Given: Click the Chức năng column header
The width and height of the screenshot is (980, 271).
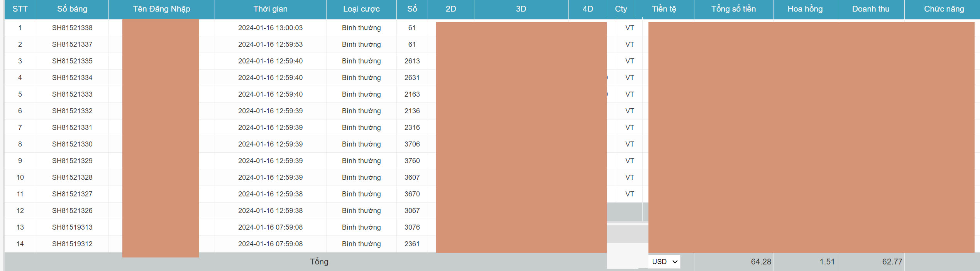Looking at the screenshot, I should (x=944, y=9).
